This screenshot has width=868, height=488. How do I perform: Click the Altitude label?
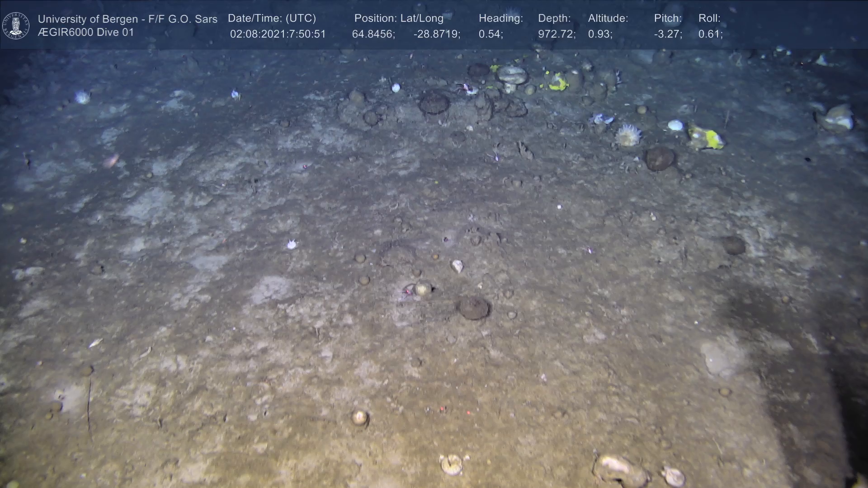(x=608, y=18)
